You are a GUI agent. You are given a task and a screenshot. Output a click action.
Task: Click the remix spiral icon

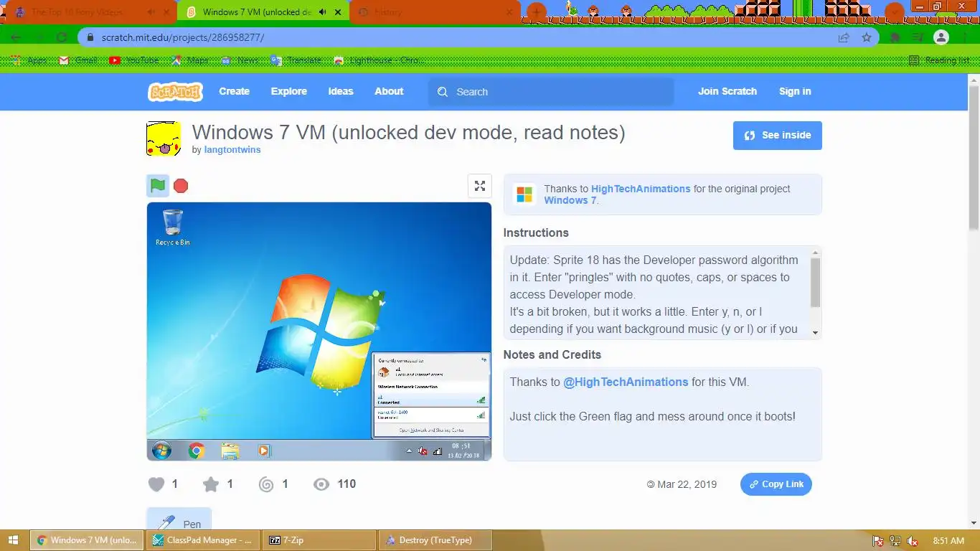pos(266,484)
